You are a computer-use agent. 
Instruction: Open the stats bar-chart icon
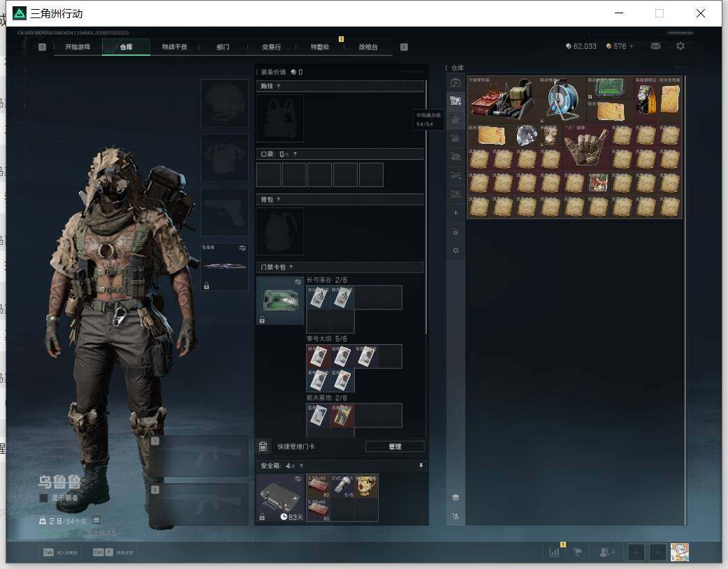[x=555, y=552]
